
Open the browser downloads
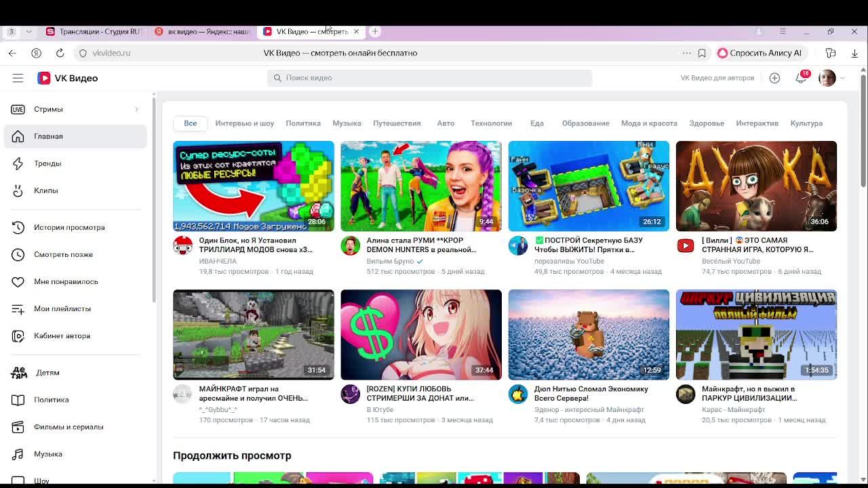point(854,53)
